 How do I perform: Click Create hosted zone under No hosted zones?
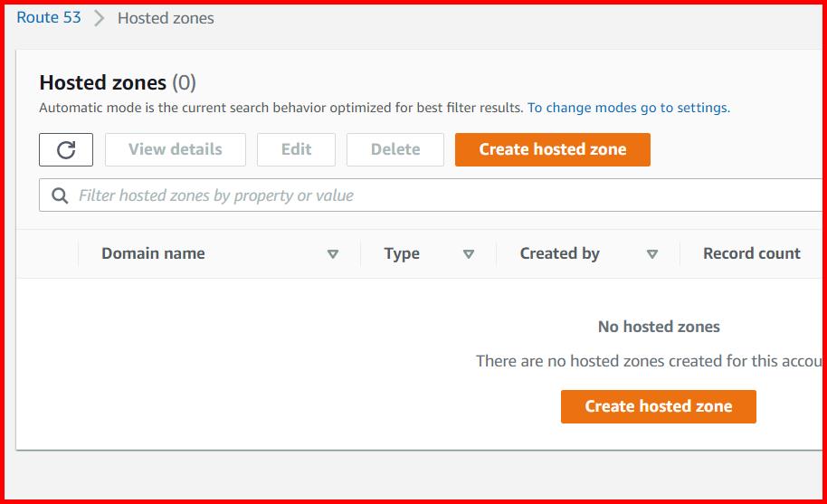click(x=658, y=406)
